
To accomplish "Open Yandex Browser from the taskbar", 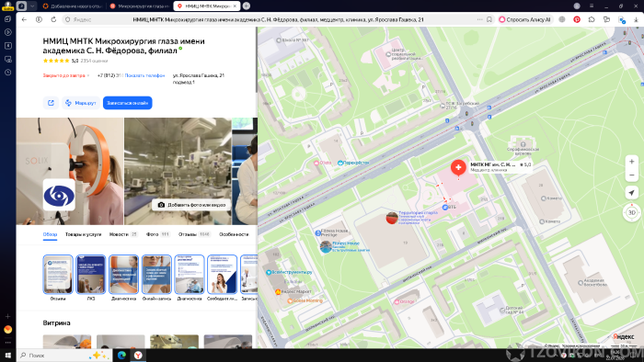I will [138, 356].
